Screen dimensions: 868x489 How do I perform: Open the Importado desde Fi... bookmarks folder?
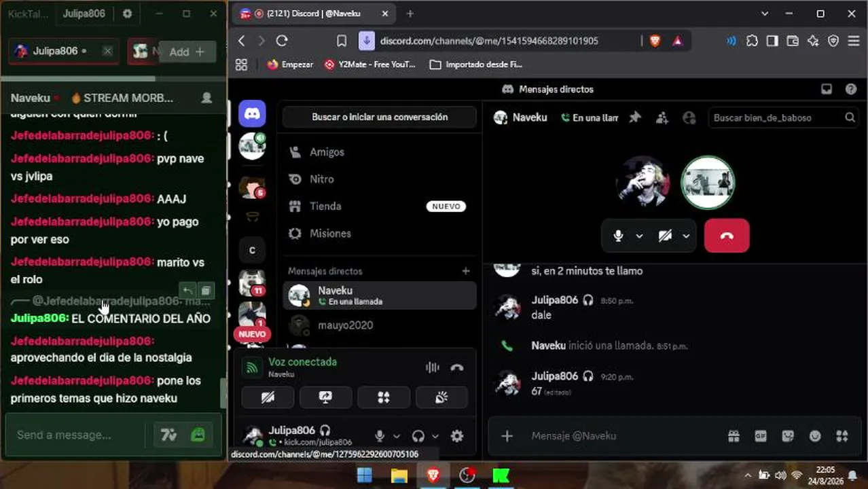[x=475, y=65]
